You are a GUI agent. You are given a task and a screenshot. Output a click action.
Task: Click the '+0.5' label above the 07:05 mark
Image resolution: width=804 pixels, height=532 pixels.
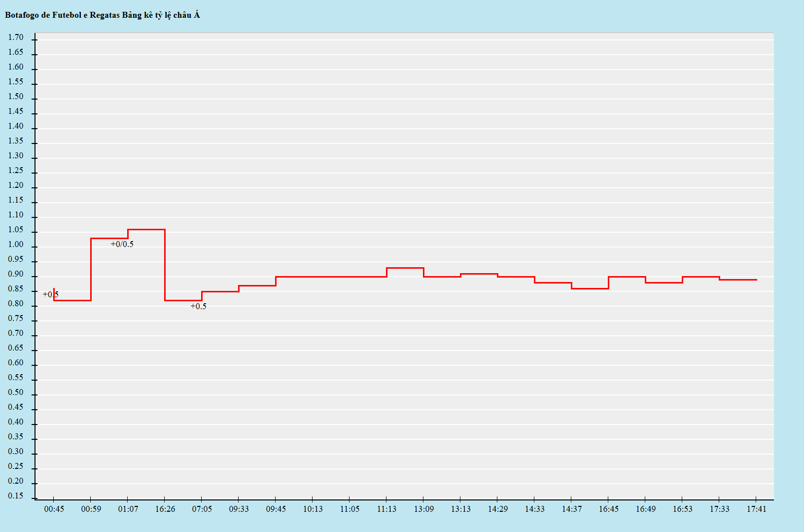(198, 306)
